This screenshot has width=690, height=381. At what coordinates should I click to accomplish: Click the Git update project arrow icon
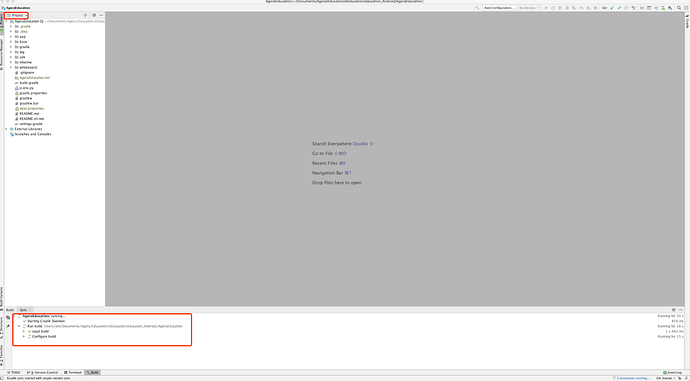[x=612, y=8]
